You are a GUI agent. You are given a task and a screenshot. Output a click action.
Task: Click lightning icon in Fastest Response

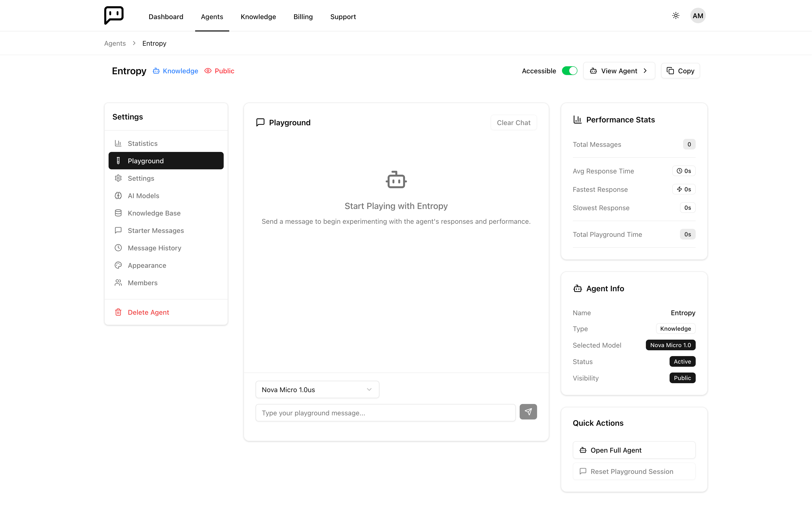(x=679, y=189)
